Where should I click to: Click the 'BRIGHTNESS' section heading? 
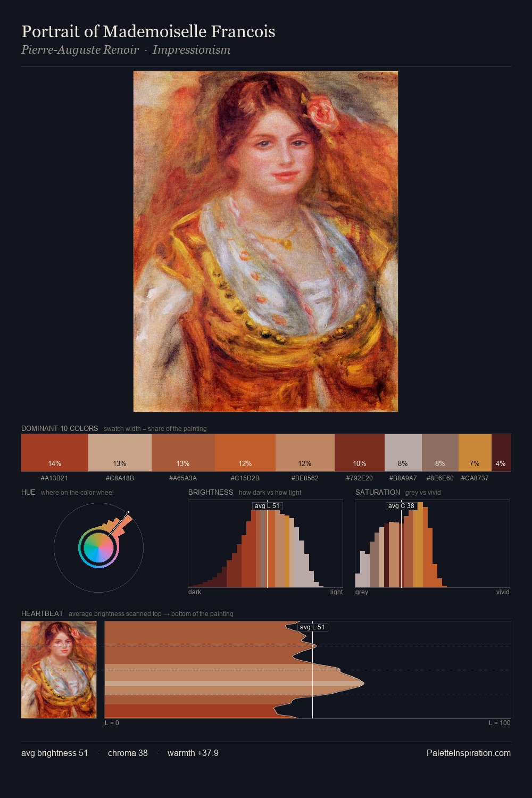coord(211,493)
